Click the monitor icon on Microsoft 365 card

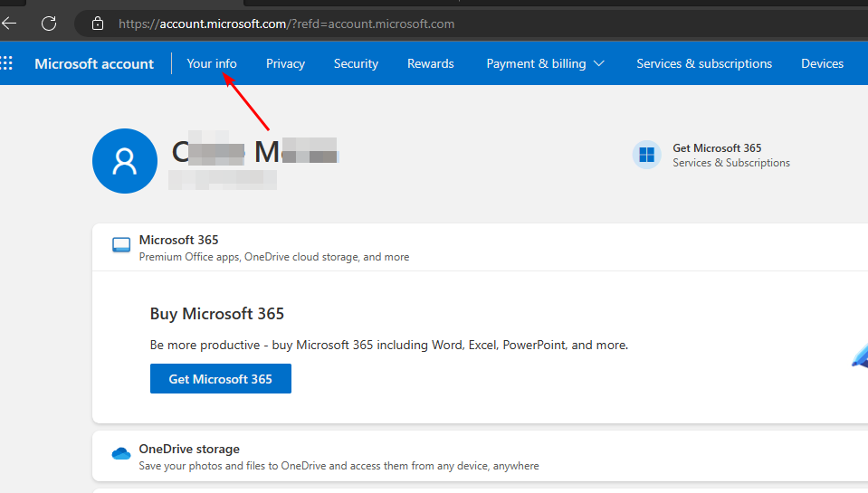point(121,245)
